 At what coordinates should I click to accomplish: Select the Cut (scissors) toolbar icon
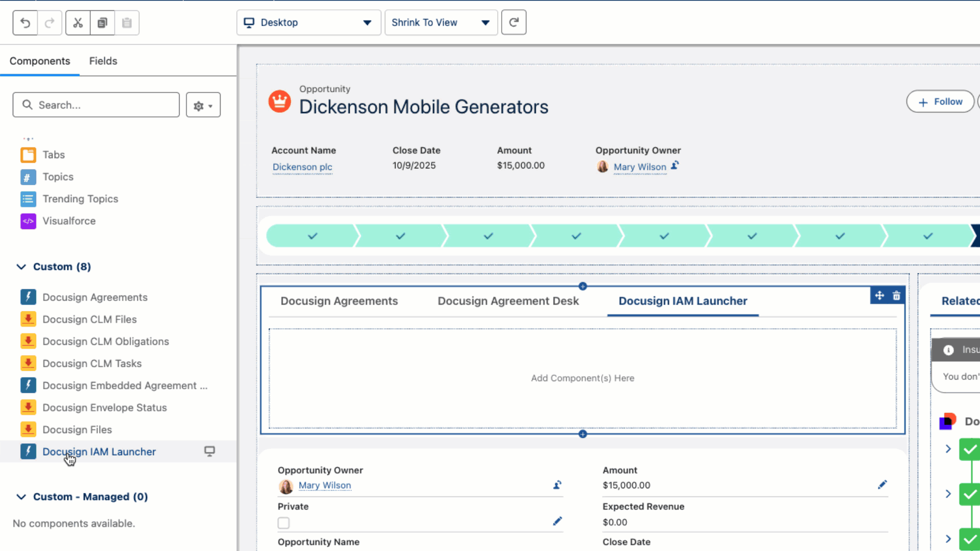pos(78,22)
